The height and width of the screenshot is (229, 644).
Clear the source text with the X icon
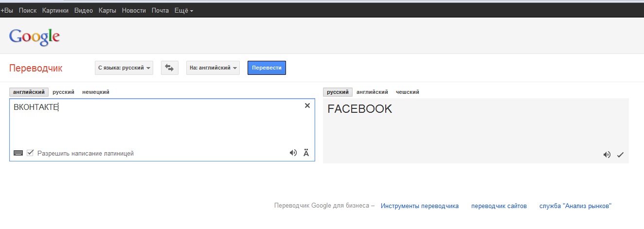tap(307, 106)
